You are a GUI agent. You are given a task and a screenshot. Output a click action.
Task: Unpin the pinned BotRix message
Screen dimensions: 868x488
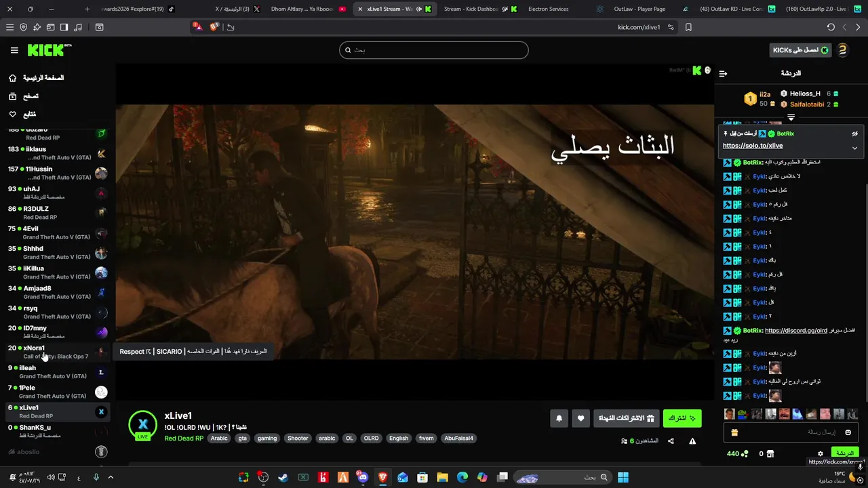coord(854,134)
